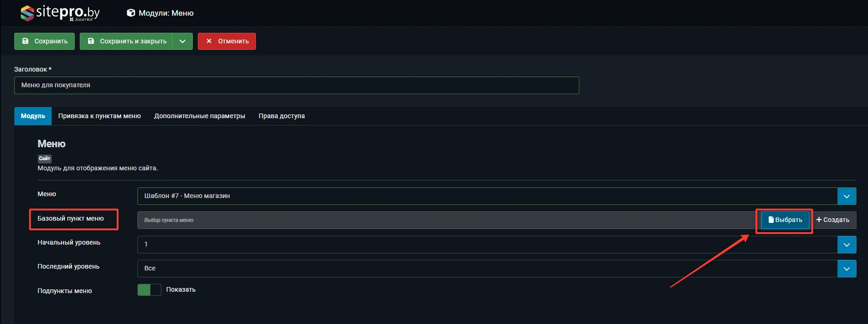Screen dimensions: 868x324
Task: Click the file icon on Выбрать
Action: pyautogui.click(x=771, y=220)
